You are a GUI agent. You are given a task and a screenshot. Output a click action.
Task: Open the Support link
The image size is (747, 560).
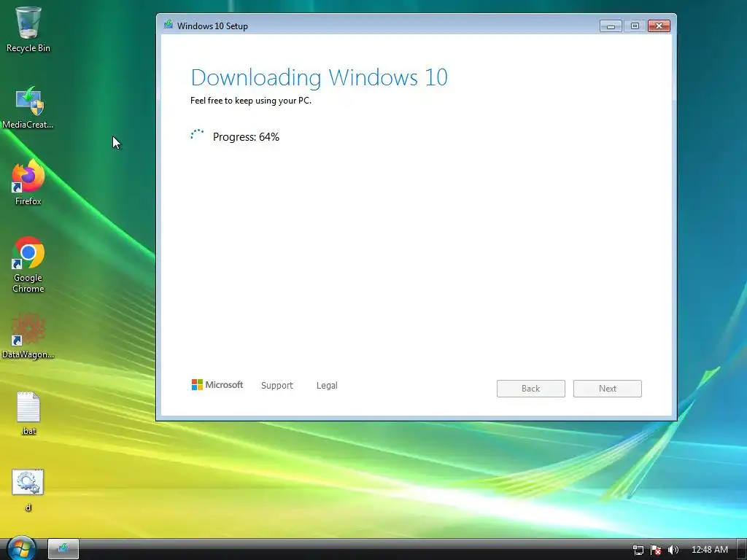coord(276,386)
